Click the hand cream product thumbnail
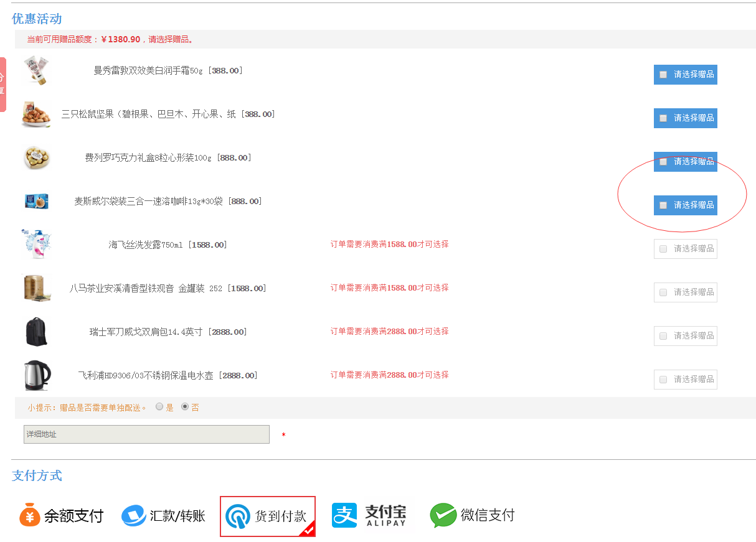Viewport: 756px width, 542px height. [x=36, y=70]
